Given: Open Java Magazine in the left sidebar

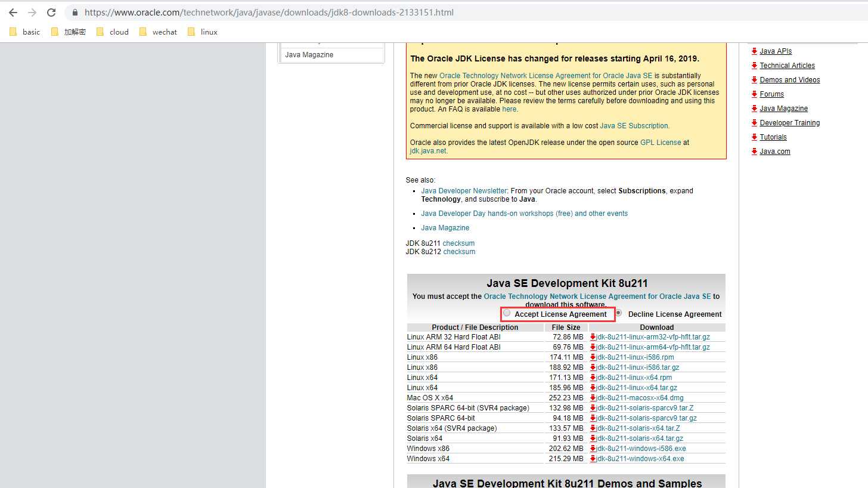Looking at the screenshot, I should tap(309, 55).
